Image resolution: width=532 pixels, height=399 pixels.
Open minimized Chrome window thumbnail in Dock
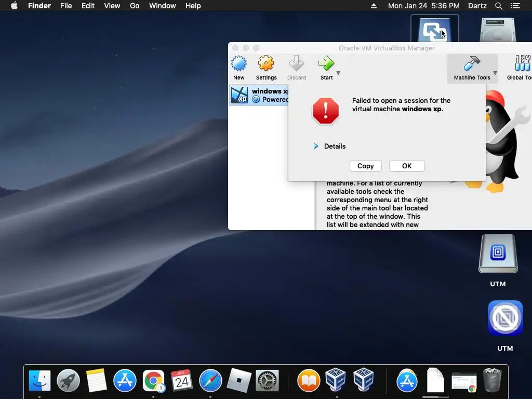[464, 382]
